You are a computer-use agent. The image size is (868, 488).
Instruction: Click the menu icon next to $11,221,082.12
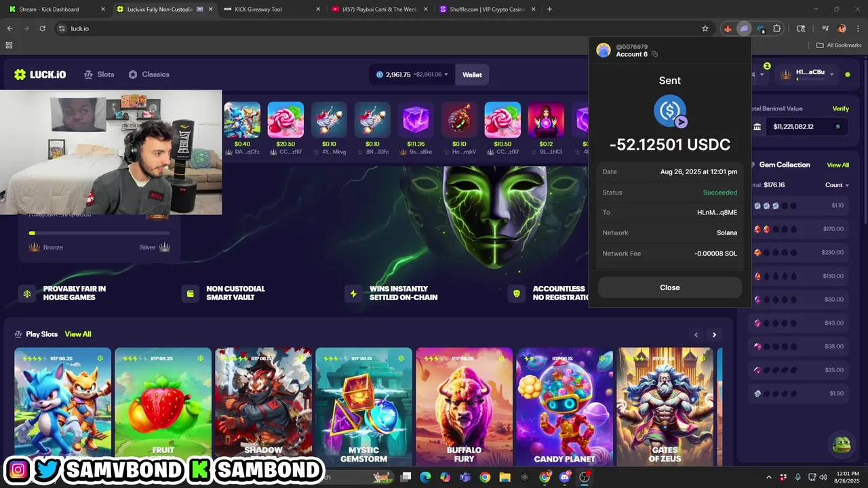(837, 127)
